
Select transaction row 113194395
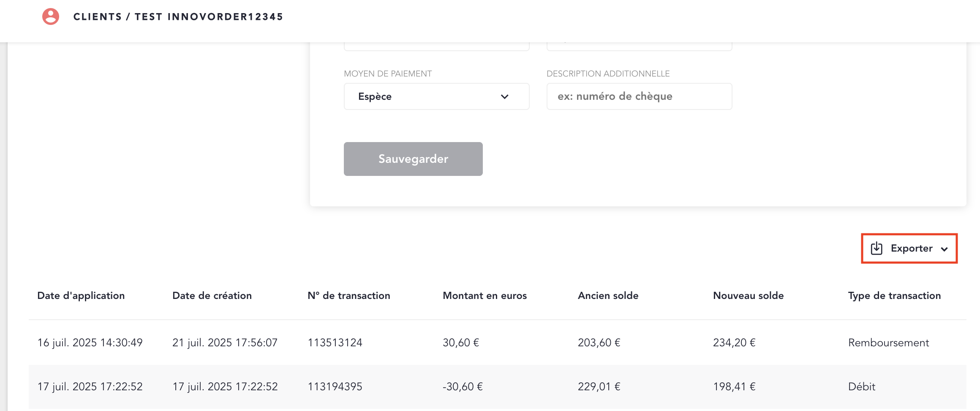click(x=335, y=386)
